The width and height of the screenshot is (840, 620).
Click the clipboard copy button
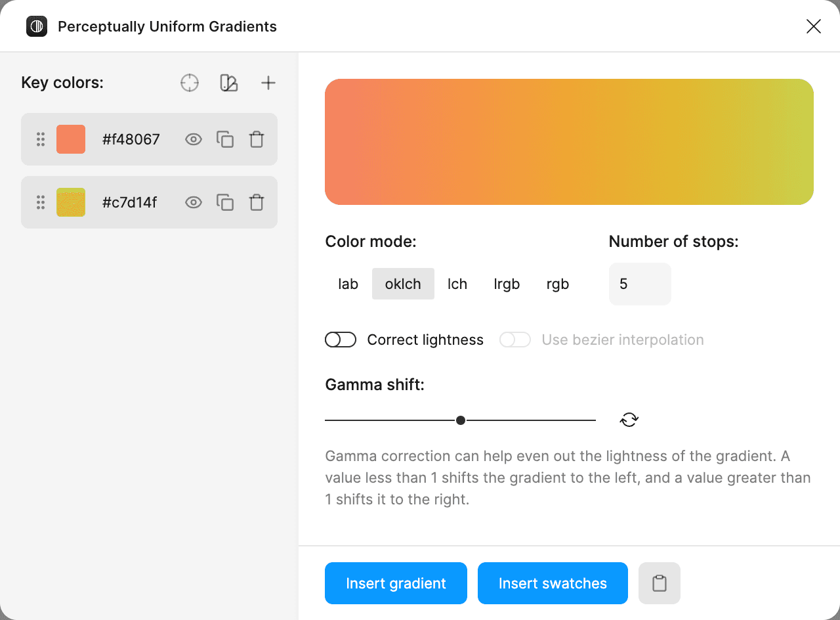(659, 583)
